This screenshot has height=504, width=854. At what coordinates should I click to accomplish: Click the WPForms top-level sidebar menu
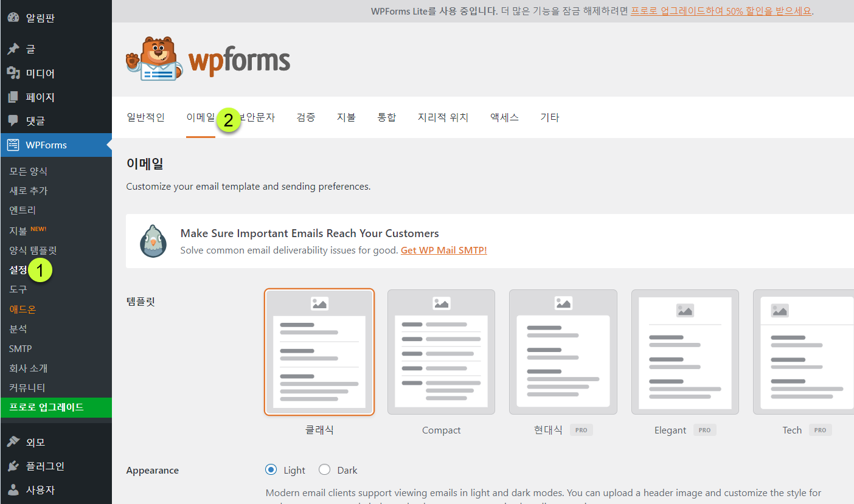(x=56, y=145)
